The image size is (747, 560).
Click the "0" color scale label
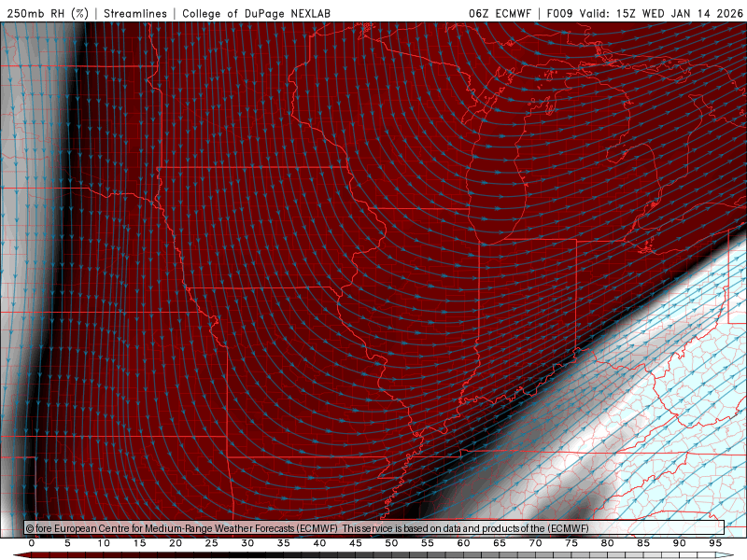[32, 543]
